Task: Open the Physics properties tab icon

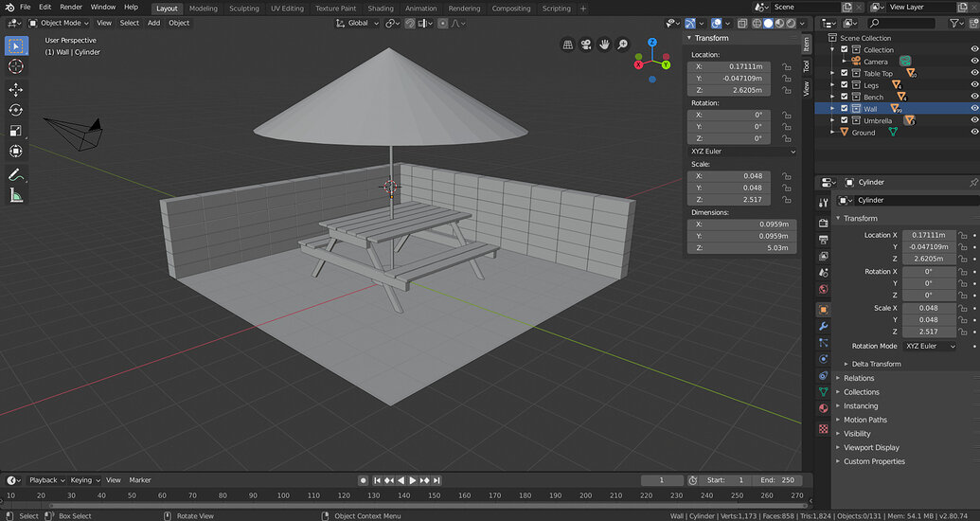Action: [x=823, y=359]
